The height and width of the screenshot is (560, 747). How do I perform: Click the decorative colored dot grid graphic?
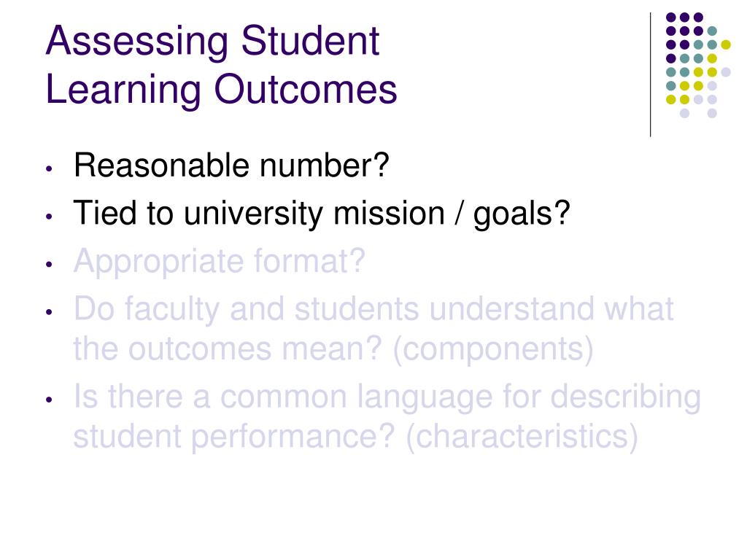click(x=698, y=65)
